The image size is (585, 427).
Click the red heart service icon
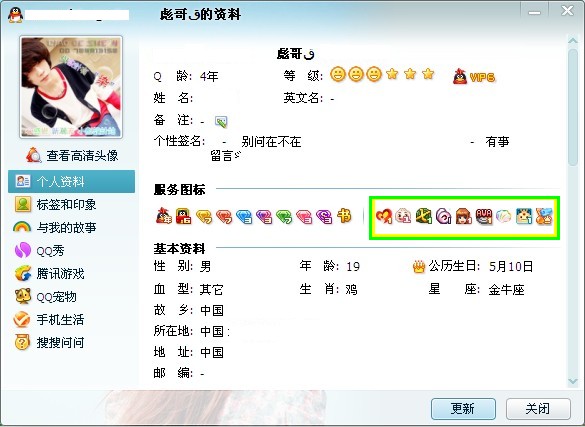tap(384, 216)
